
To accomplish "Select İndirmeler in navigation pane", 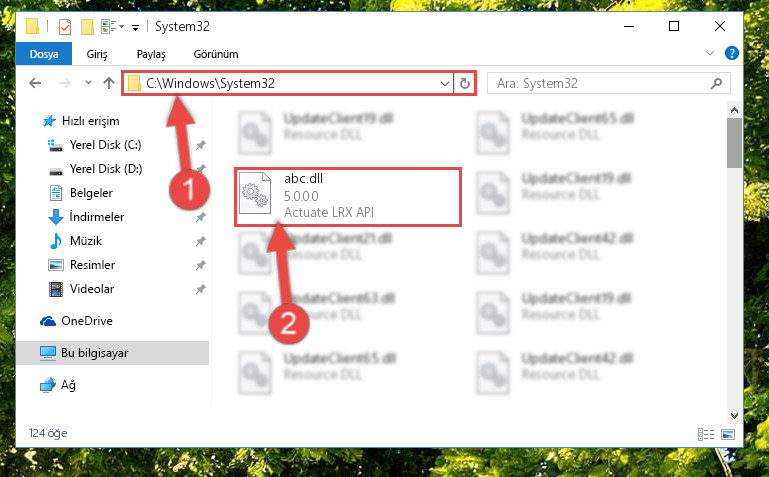I will coord(97,217).
